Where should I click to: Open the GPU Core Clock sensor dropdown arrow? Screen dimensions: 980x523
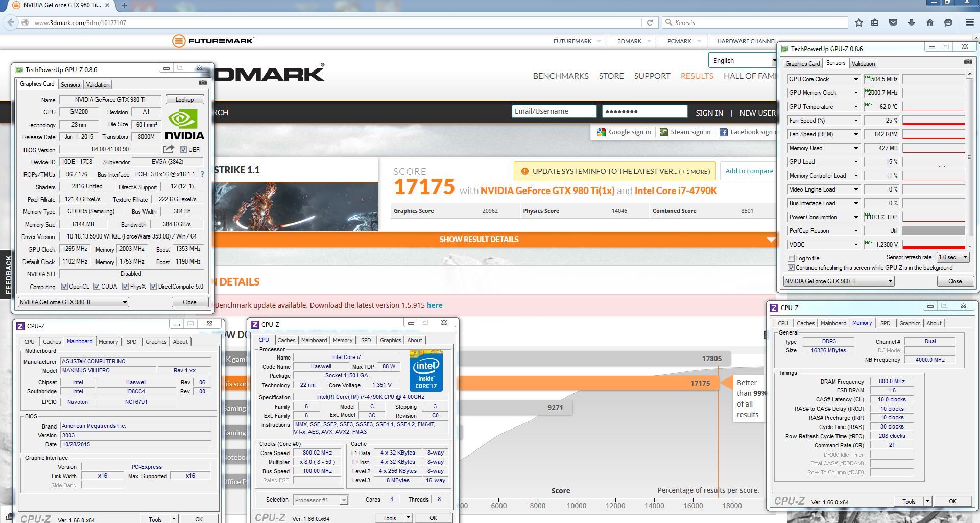[x=856, y=79]
